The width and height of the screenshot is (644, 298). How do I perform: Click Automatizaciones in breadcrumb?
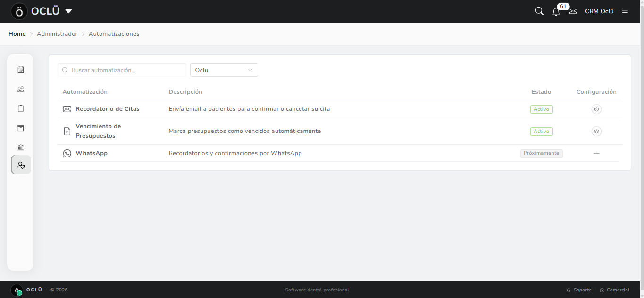[x=114, y=34]
